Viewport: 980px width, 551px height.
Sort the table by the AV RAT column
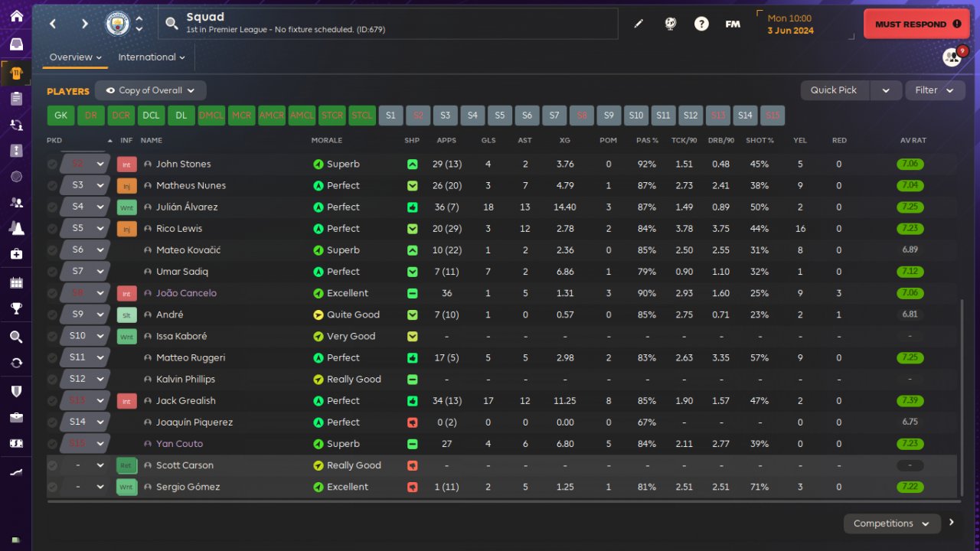(913, 141)
